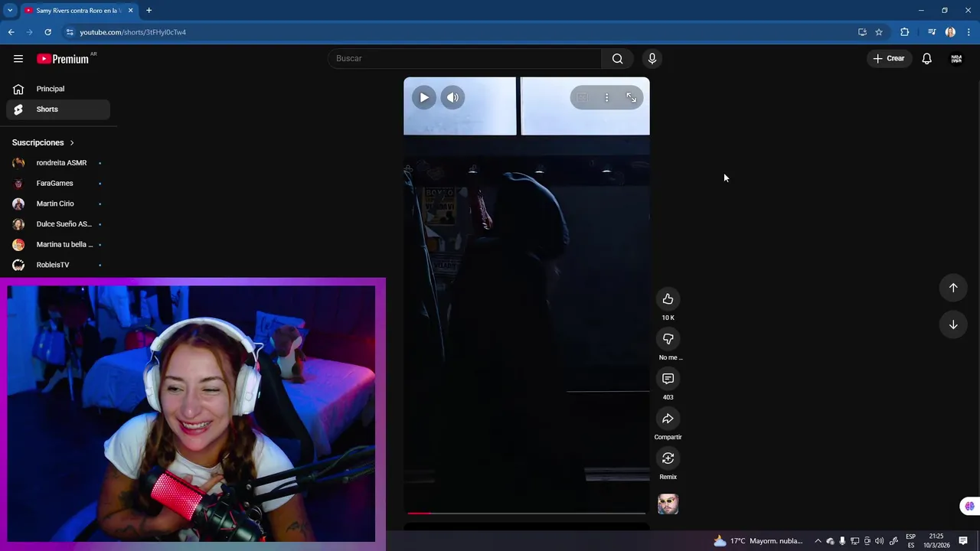Click the magnifier search button
This screenshot has height=551, width=980.
point(618,59)
